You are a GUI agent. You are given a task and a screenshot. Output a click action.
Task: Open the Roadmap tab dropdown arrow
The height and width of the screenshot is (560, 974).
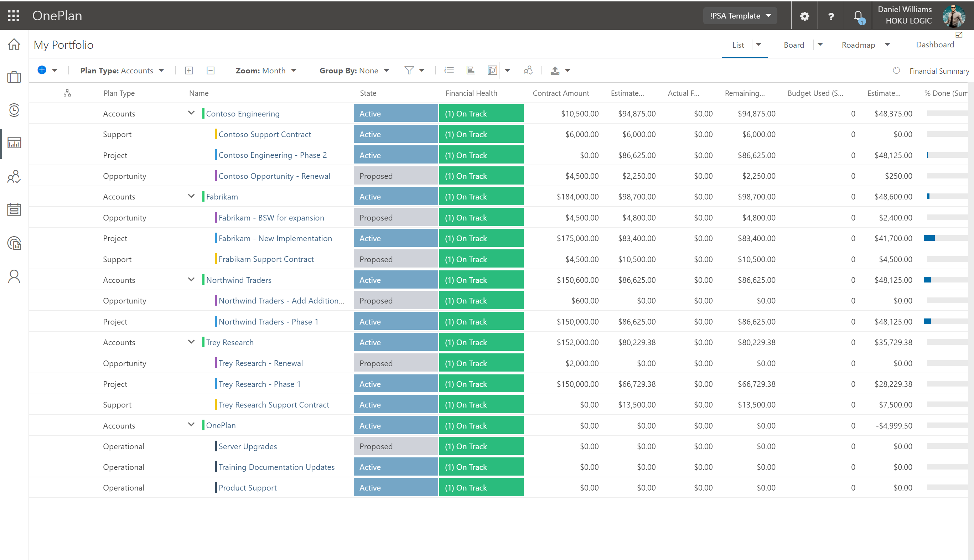coord(887,45)
